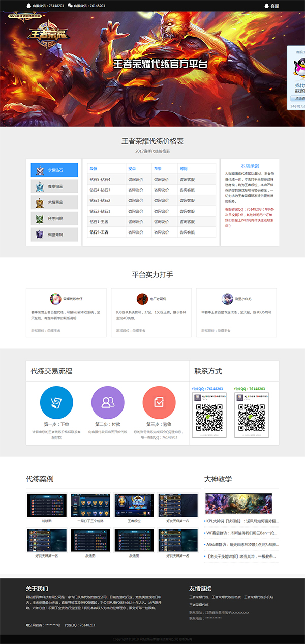Open article WF赛后群访 about 三Ban
Image resolution: width=305 pixels, height=644 pixels.
(241, 533)
